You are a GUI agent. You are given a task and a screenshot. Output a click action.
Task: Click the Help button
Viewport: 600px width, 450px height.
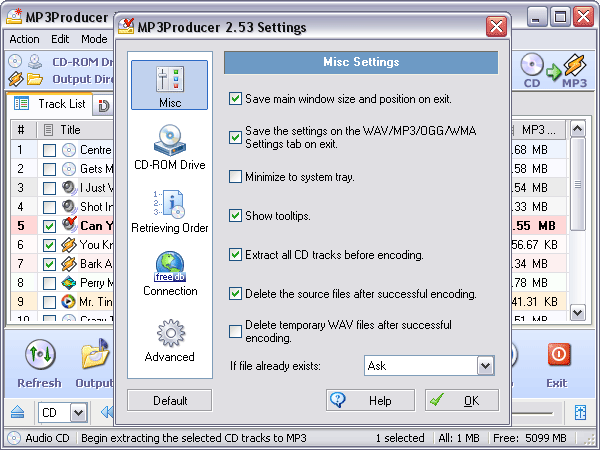click(x=370, y=401)
